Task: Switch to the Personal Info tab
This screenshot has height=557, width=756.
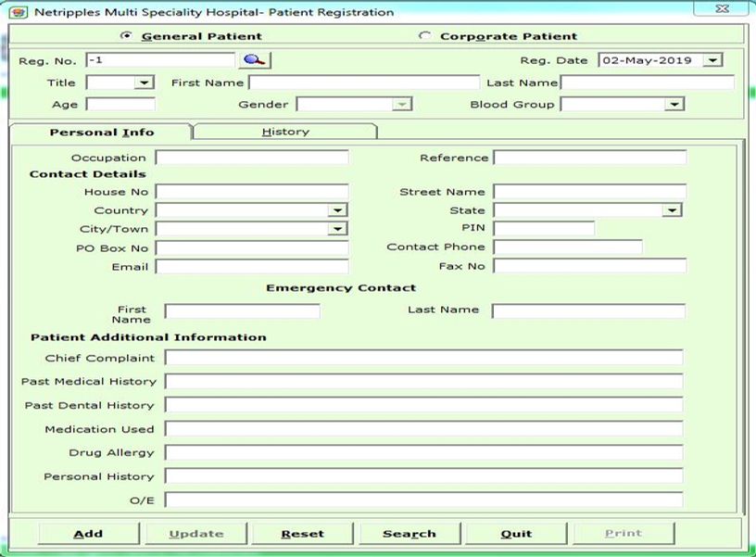Action: [x=101, y=133]
